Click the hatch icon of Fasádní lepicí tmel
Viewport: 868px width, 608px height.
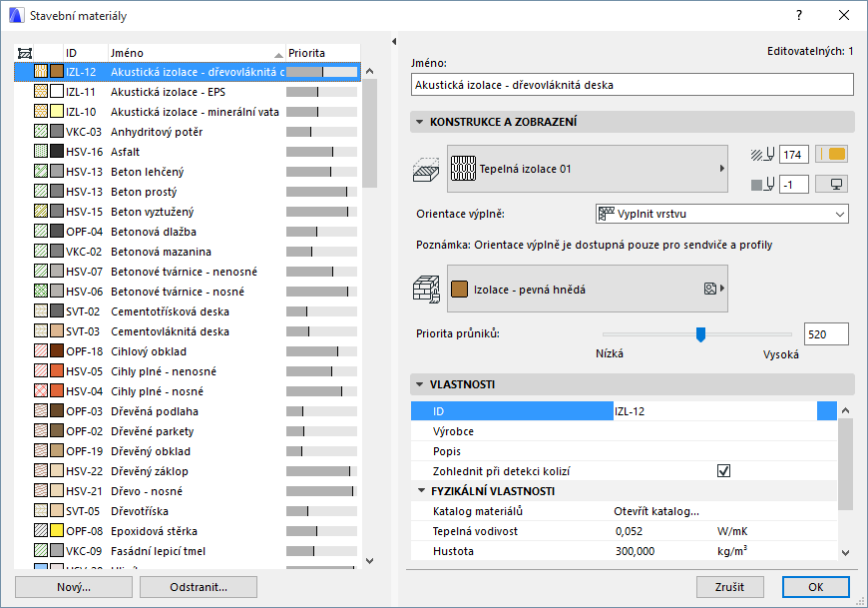click(x=41, y=550)
